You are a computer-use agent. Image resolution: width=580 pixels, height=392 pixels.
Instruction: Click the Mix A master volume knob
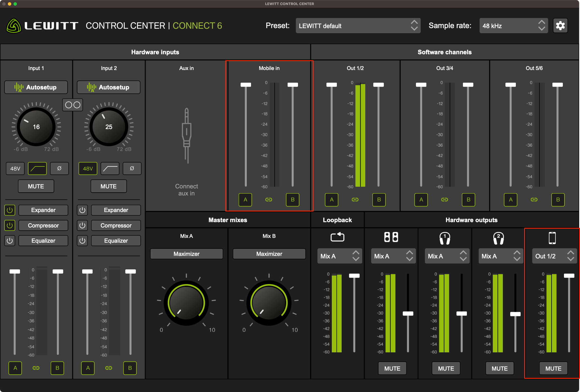(187, 303)
